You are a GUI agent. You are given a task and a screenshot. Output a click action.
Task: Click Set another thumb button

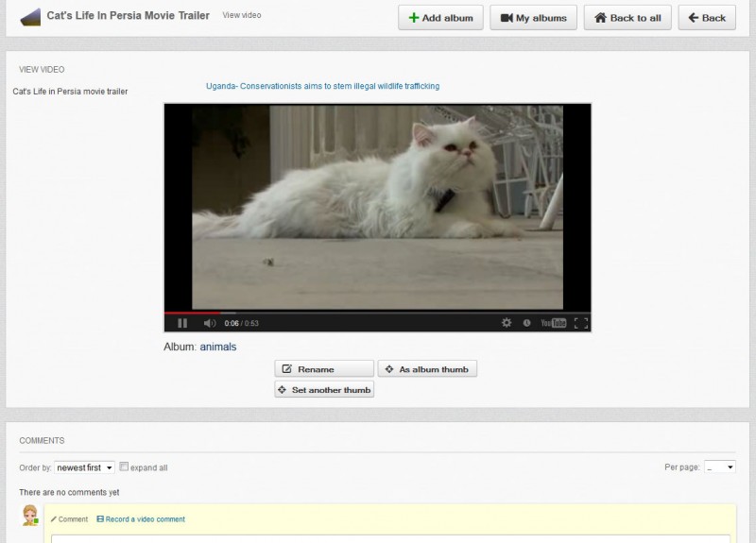click(x=324, y=390)
